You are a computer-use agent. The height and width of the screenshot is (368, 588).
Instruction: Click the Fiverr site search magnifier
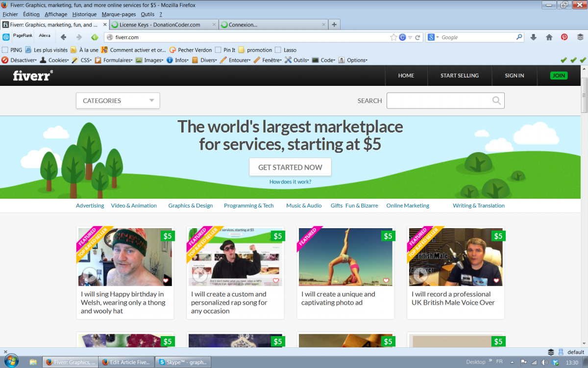[496, 101]
